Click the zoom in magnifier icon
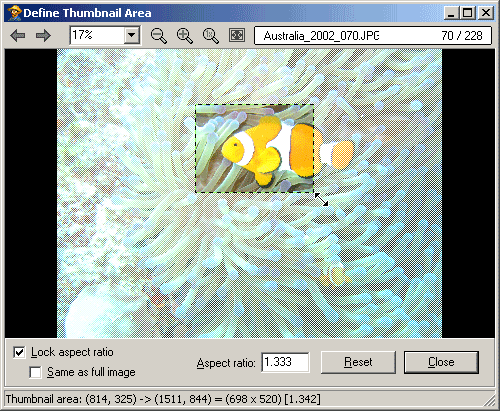 pyautogui.click(x=185, y=36)
